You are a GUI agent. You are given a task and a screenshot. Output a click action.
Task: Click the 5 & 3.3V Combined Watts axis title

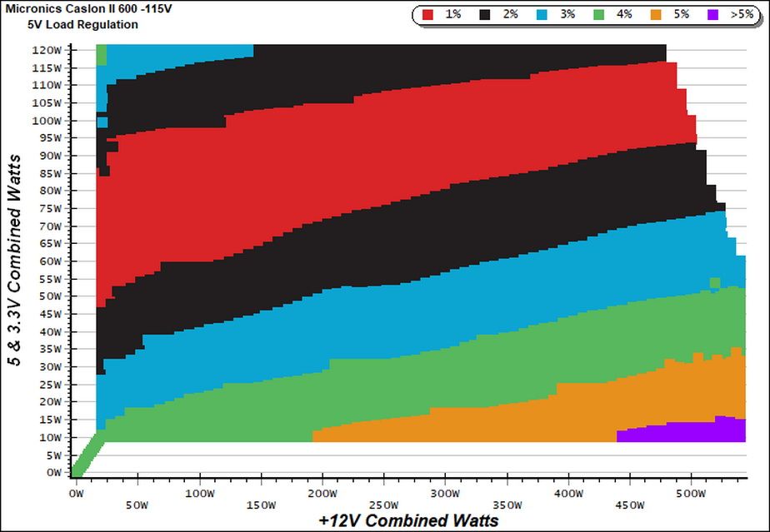click(x=15, y=260)
